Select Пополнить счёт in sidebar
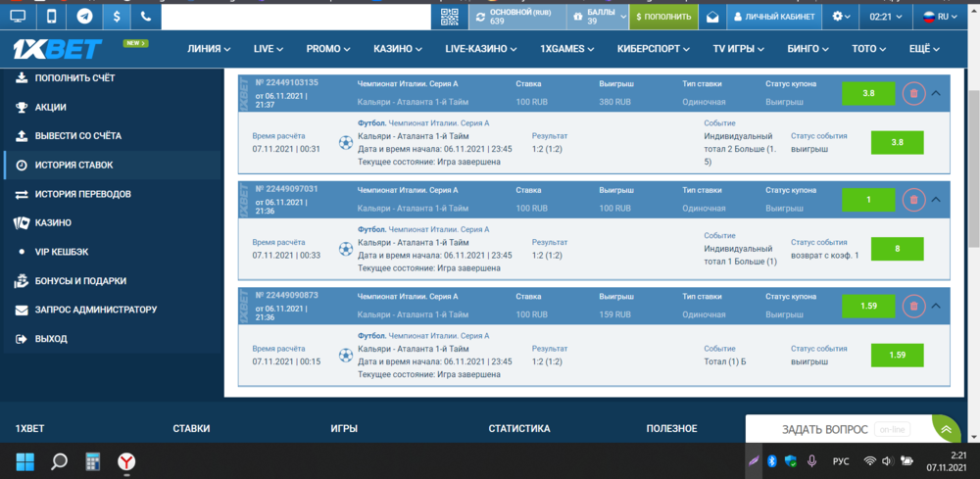Viewport: 980px width, 479px height. 112,78
